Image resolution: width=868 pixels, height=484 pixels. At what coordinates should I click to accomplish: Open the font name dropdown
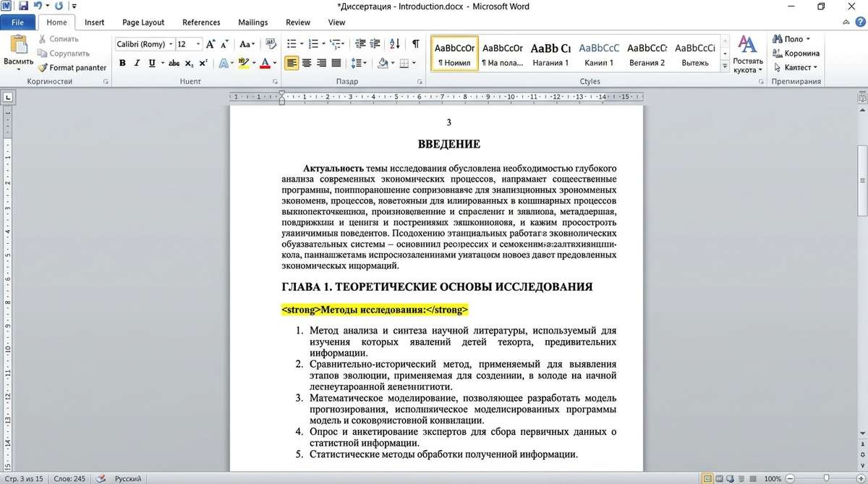170,44
